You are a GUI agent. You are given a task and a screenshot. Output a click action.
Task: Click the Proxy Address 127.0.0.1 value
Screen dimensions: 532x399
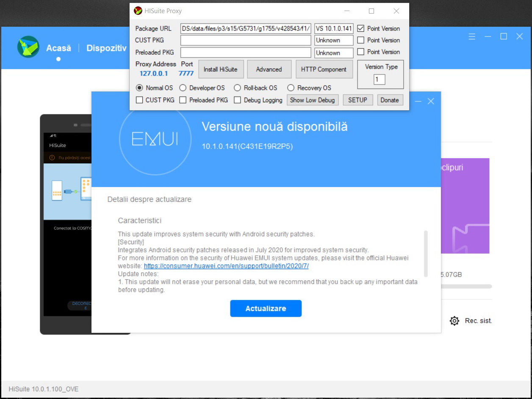coord(154,73)
